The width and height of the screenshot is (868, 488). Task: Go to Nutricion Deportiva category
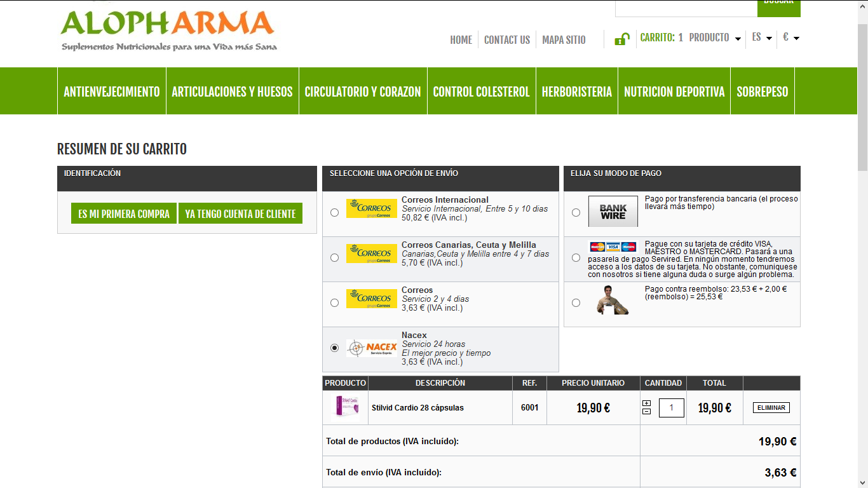(674, 91)
